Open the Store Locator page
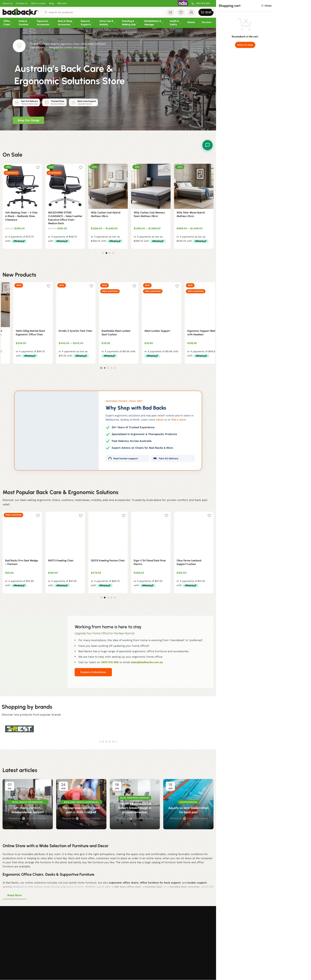Viewport: 311px width, 980px height. [x=38, y=3]
